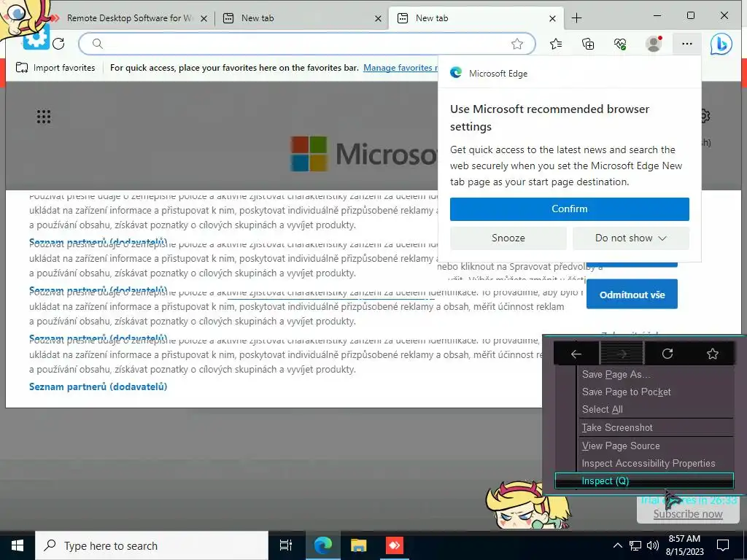Open Collections icon in toolbar

(588, 44)
